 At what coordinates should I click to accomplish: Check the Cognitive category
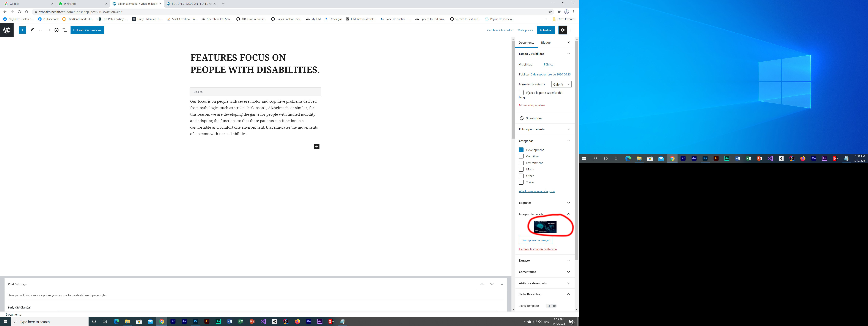(x=521, y=156)
